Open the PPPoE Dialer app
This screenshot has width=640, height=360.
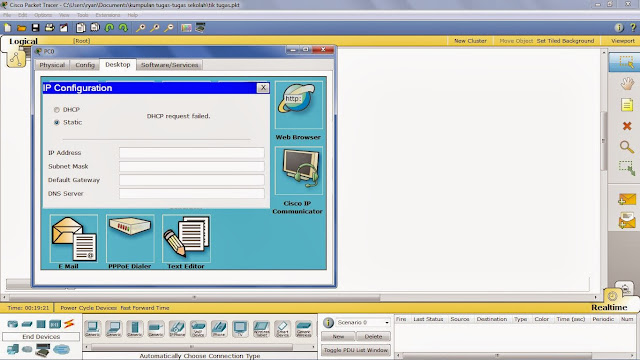pos(130,238)
